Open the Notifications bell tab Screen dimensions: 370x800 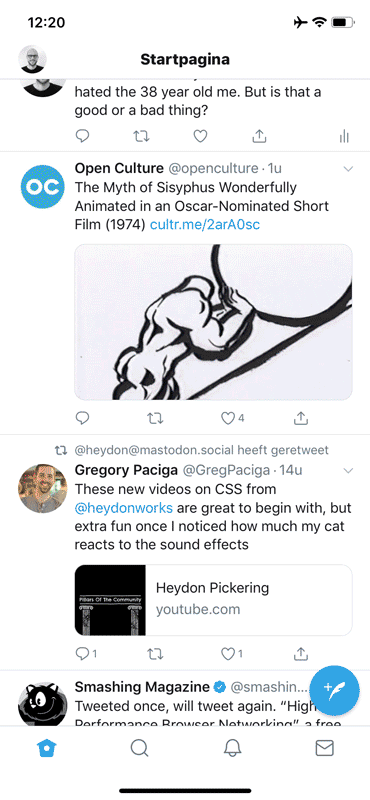[x=232, y=748]
